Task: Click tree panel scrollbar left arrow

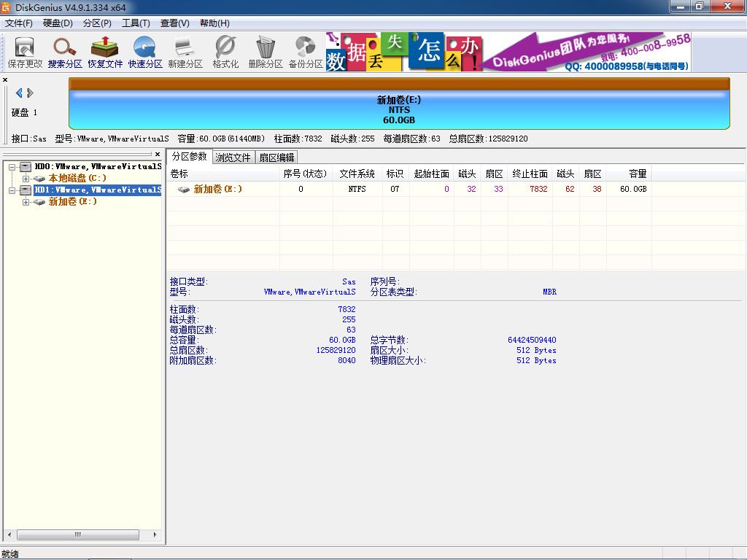Action: (x=9, y=534)
